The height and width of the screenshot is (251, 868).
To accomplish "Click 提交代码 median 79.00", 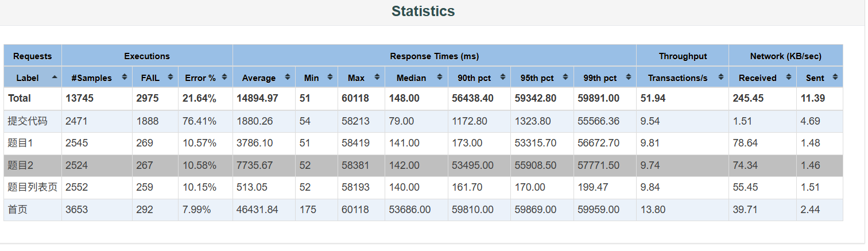I will pos(401,121).
